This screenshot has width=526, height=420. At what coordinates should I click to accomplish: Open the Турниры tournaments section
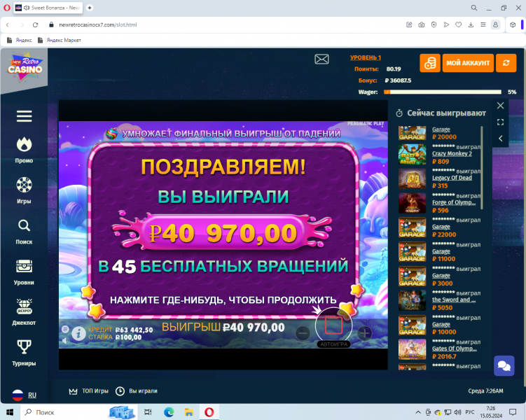[24, 353]
